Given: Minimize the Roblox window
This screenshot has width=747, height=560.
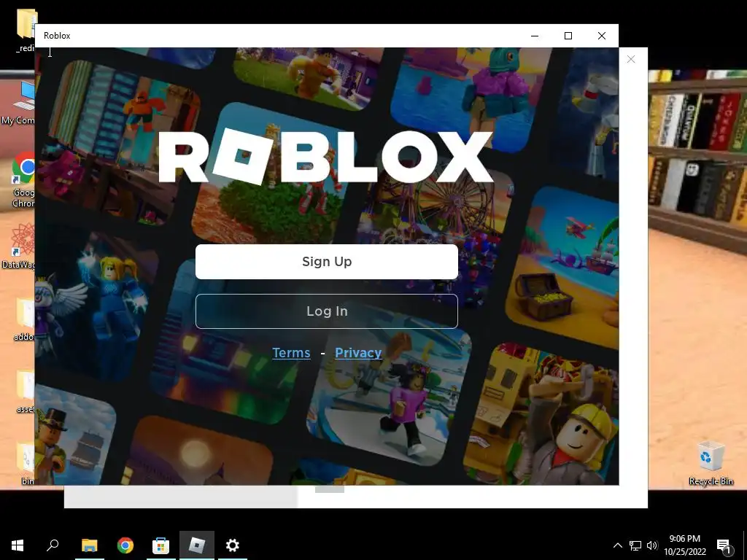Looking at the screenshot, I should [535, 36].
